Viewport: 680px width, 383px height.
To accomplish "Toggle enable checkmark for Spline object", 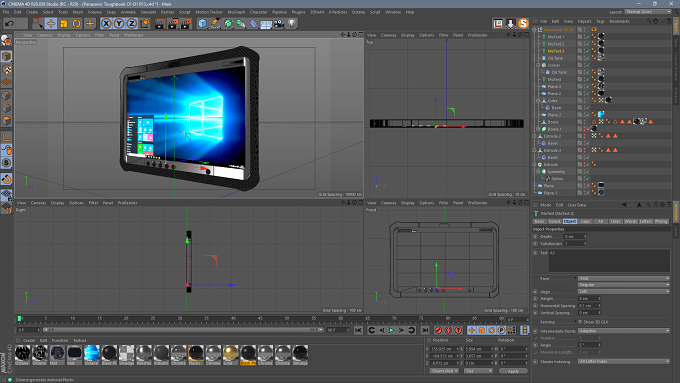I will tap(588, 179).
